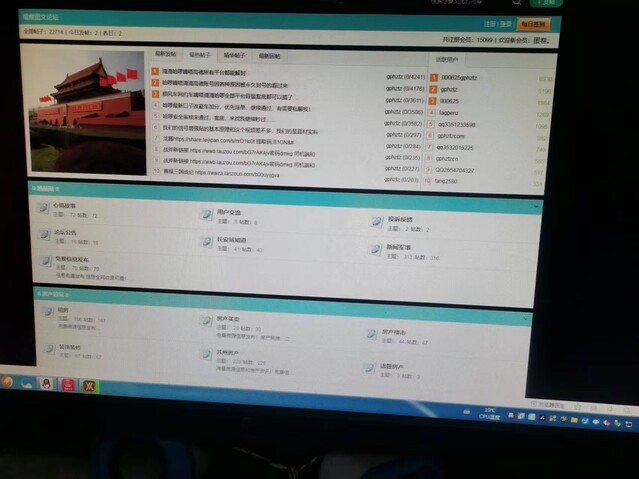Open active user qq3532015225
Image resolution: width=639 pixels, height=479 pixels.
point(455,148)
